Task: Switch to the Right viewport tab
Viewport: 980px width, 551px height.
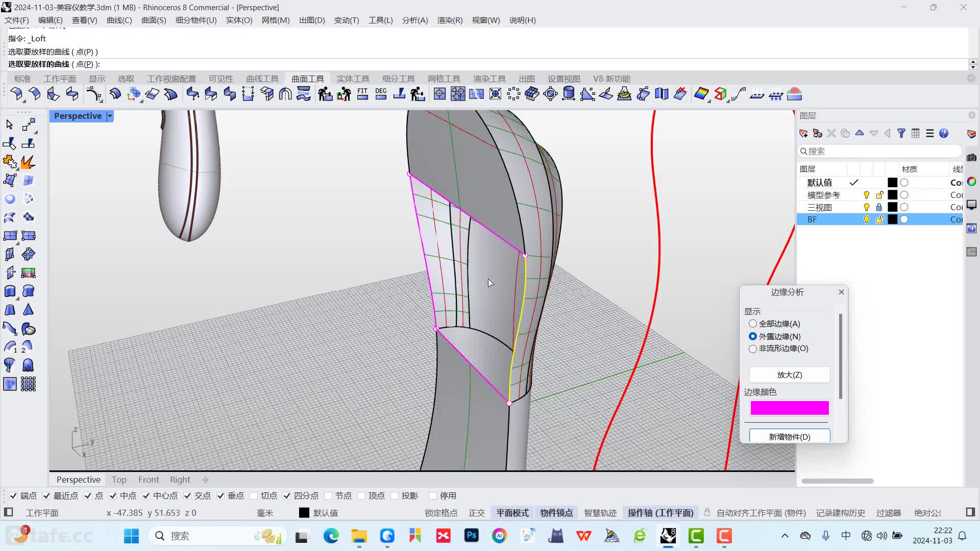Action: click(180, 480)
